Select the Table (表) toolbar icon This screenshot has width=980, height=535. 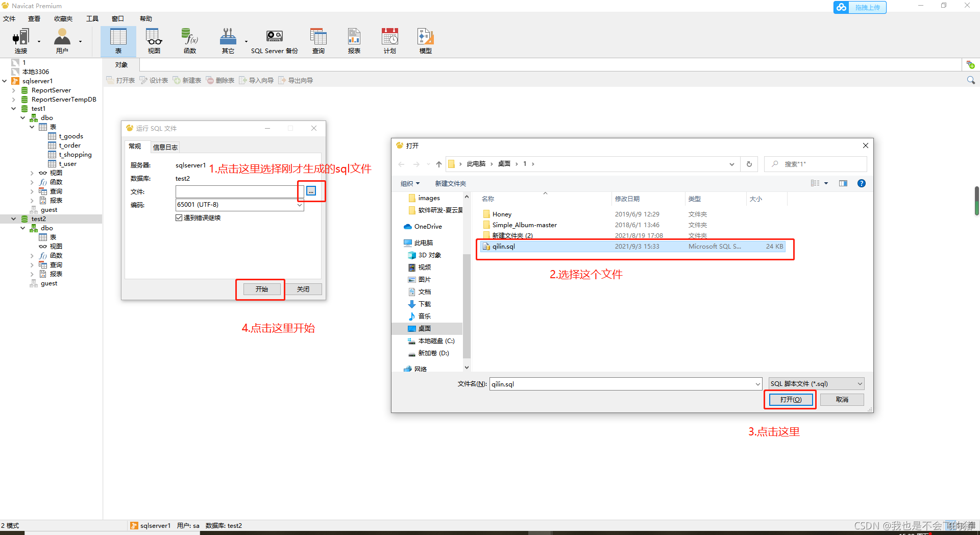pos(118,41)
